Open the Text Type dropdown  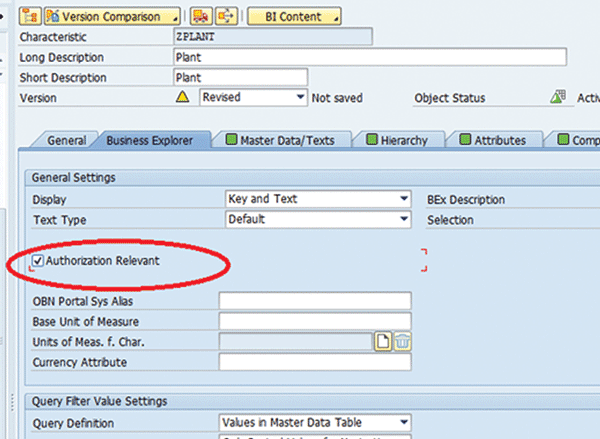tap(403, 219)
